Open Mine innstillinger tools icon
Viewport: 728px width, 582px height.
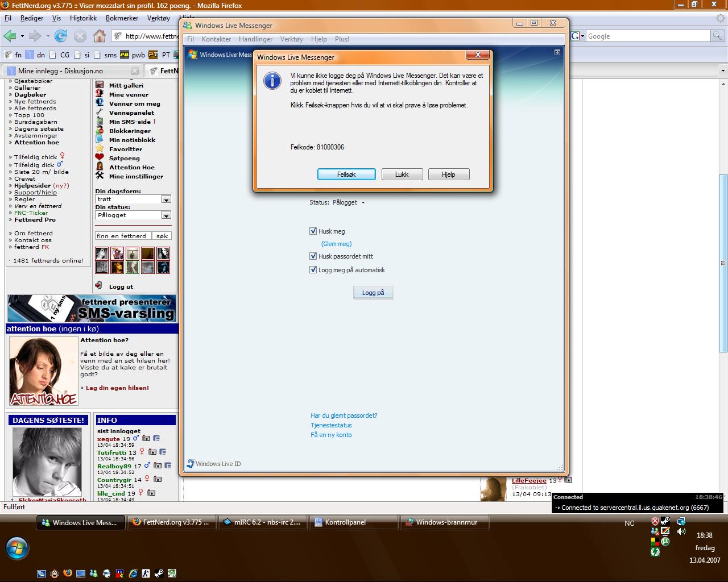point(100,176)
